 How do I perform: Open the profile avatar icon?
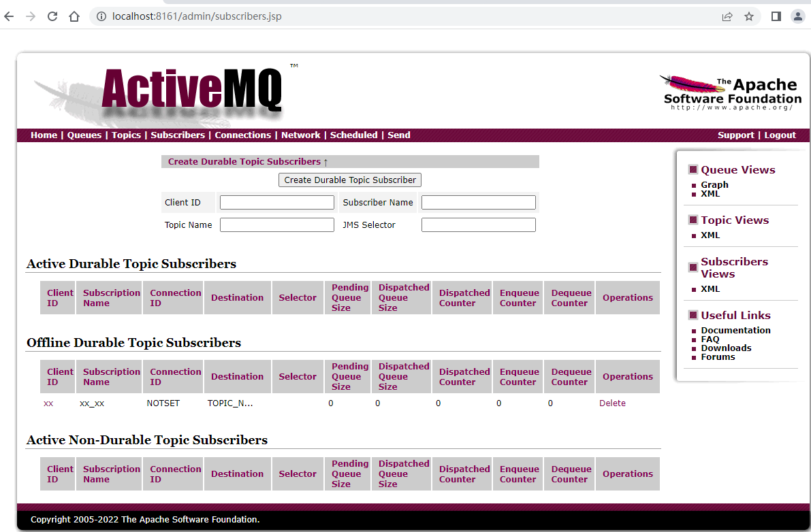click(798, 16)
